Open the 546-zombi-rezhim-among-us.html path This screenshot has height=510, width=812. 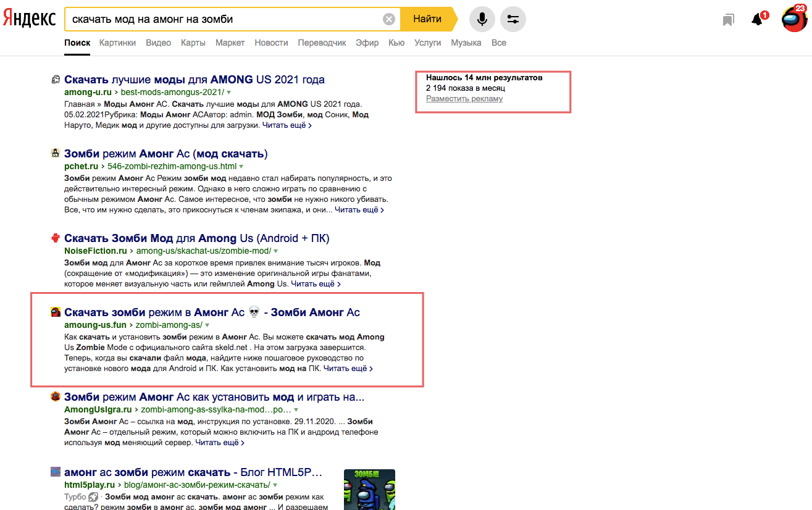tap(172, 166)
